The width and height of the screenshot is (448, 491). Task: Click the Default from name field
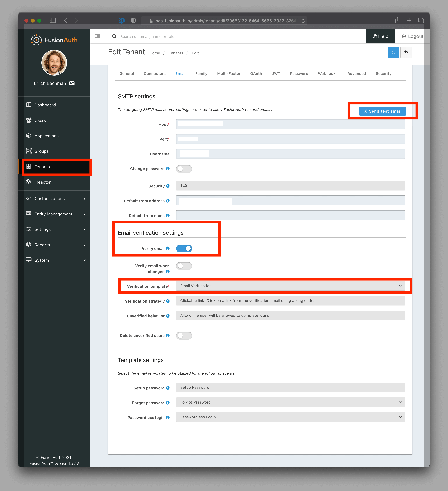coord(291,215)
